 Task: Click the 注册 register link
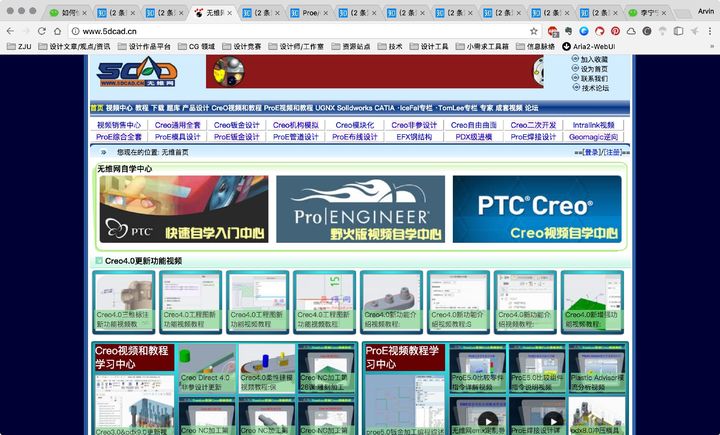pyautogui.click(x=613, y=153)
